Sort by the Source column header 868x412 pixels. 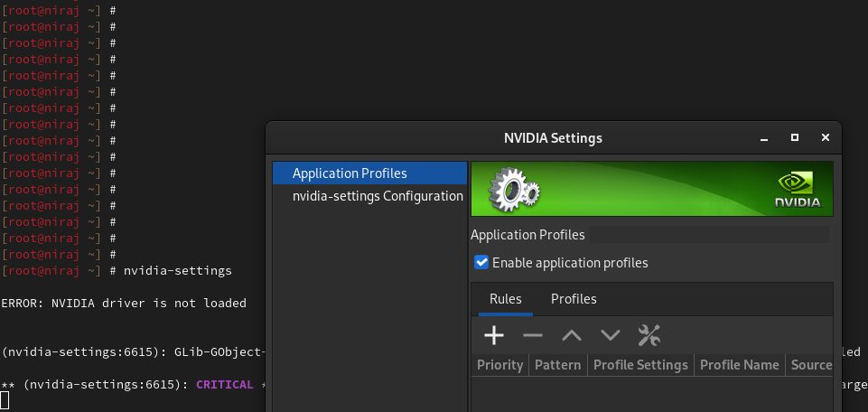[x=809, y=365]
